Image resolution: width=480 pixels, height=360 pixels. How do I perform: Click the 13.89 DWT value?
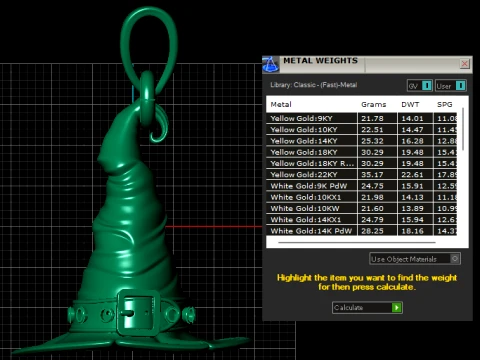click(x=412, y=209)
